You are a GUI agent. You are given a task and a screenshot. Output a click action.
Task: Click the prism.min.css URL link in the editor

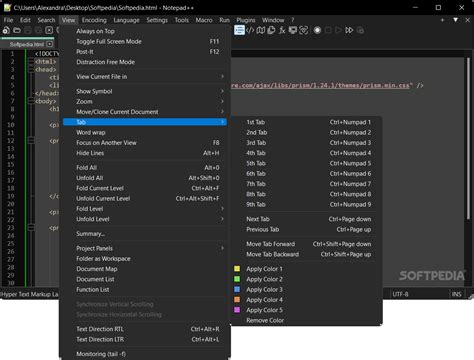[320, 86]
